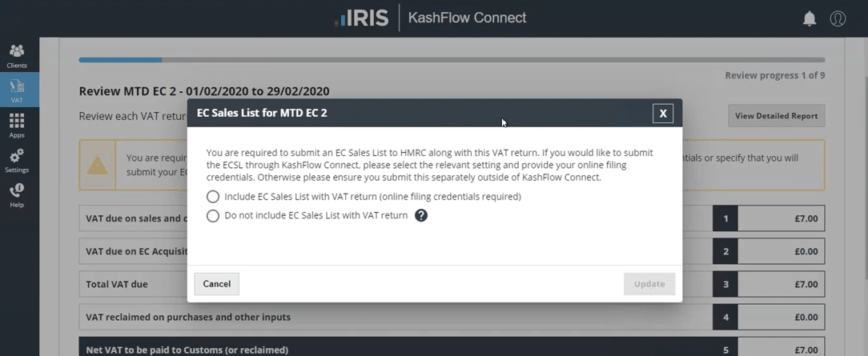Open the Clients sidebar icon
Viewport: 868px width, 356px height.
tap(16, 55)
